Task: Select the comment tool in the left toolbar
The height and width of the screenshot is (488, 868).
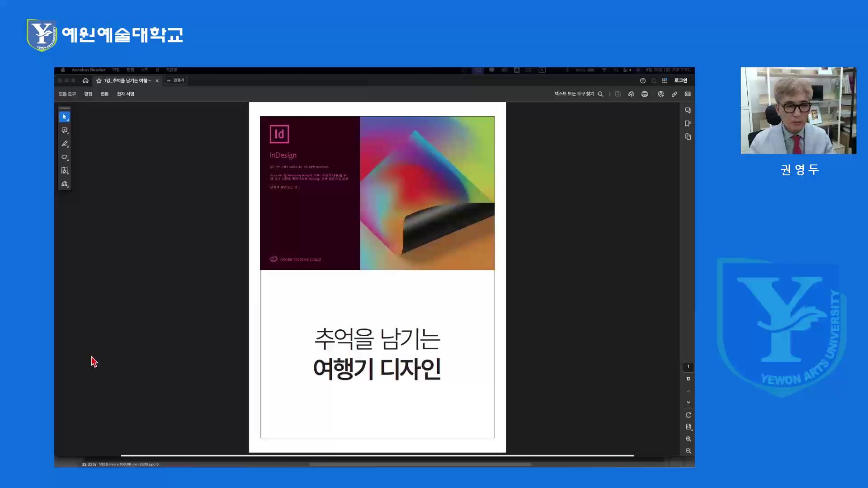Action: [65, 130]
